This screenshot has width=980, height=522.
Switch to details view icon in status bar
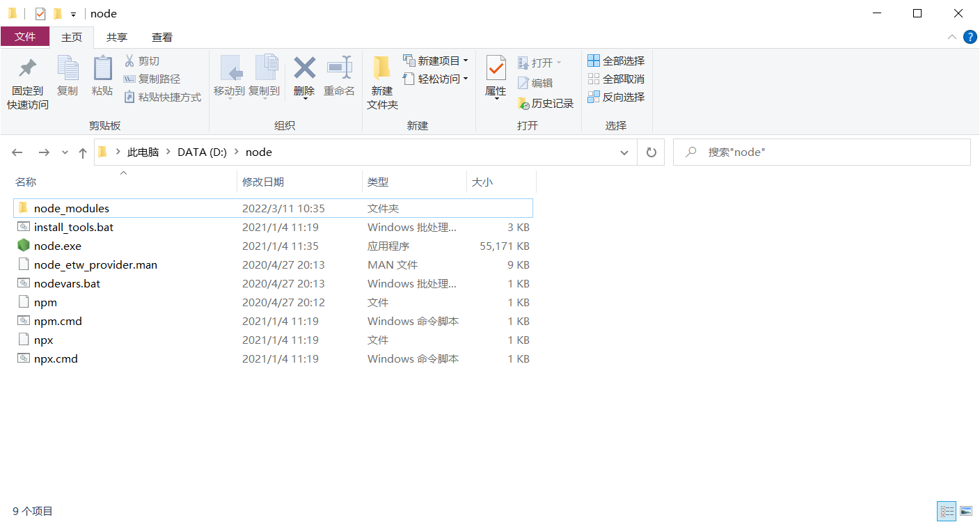tap(947, 512)
